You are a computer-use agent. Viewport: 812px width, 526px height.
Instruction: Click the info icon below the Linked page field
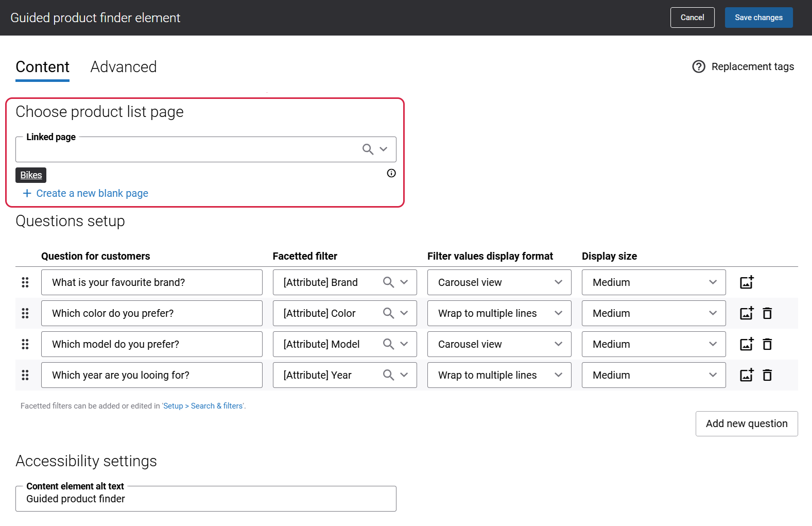(x=391, y=173)
